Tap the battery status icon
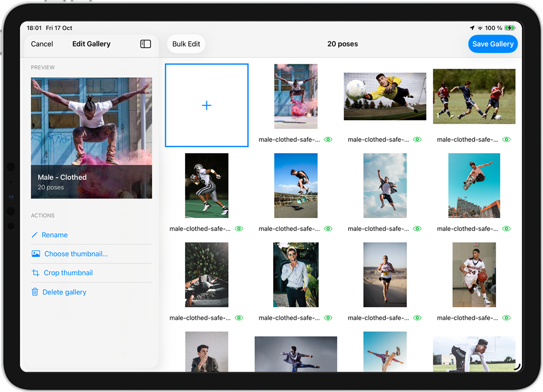 (x=510, y=28)
